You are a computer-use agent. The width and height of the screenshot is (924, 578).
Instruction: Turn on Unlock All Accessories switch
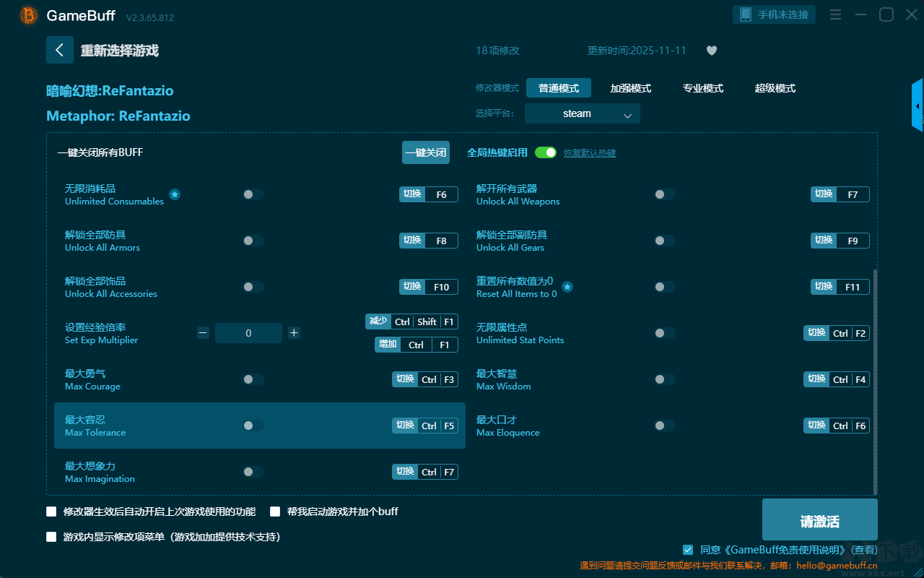pyautogui.click(x=253, y=287)
